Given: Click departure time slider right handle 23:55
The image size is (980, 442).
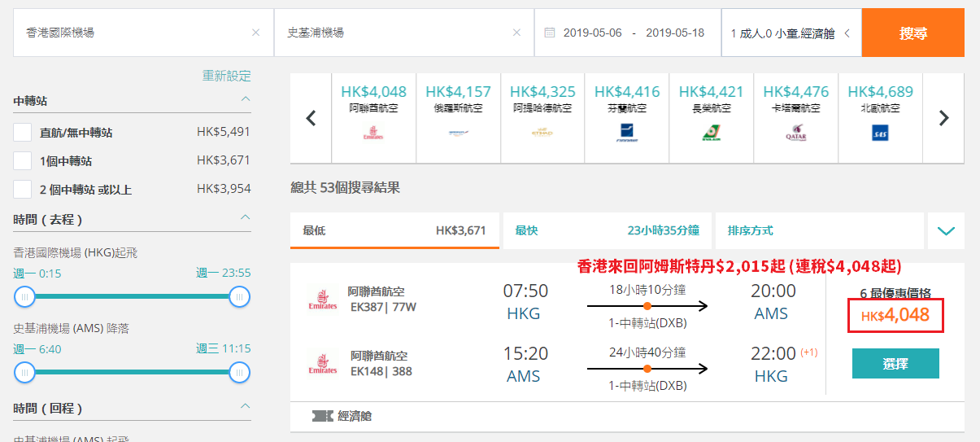Looking at the screenshot, I should pos(239,296).
